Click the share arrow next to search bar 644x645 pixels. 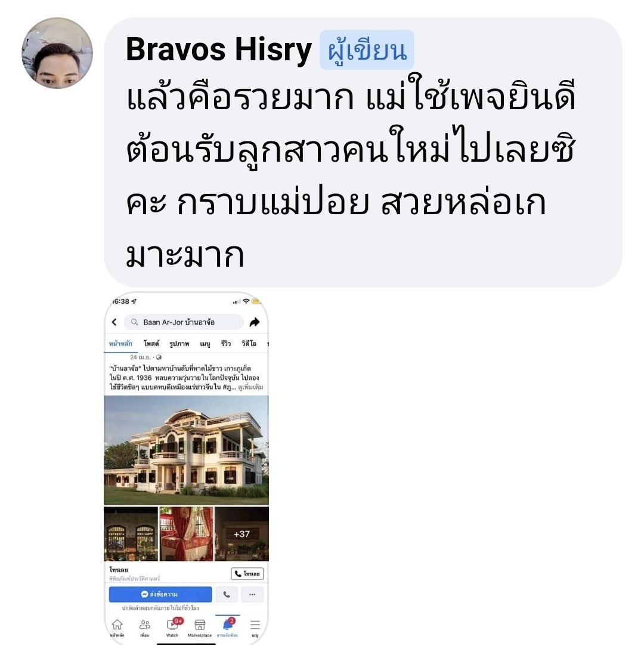[x=255, y=322]
